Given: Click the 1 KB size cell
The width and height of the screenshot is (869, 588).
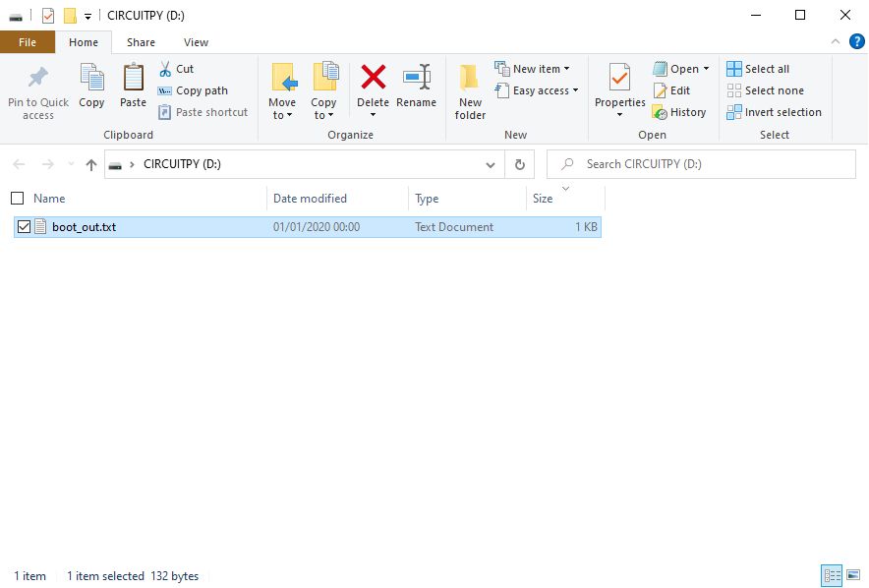Looking at the screenshot, I should coord(586,227).
